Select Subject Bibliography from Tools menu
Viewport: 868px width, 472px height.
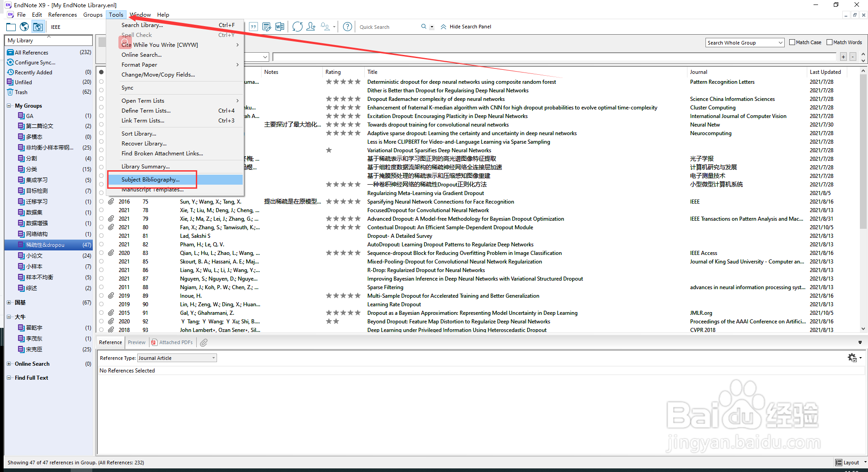(175, 179)
